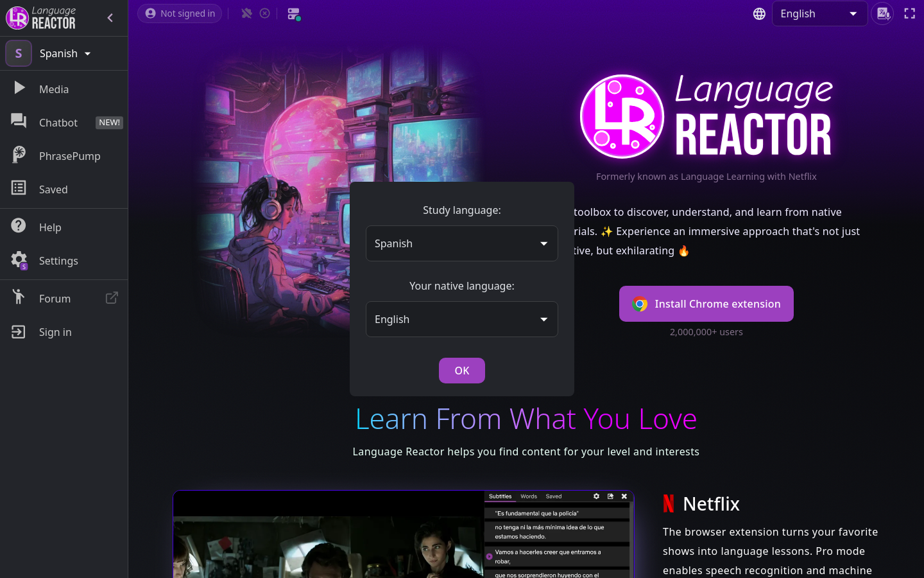
Task: Click the "2,000,000+ users" text
Action: (x=706, y=332)
